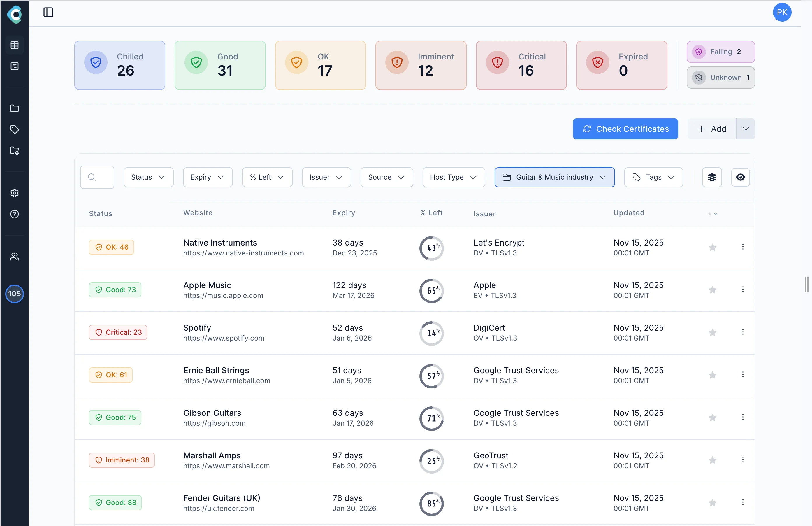Select the reports/list icon in sidebar
Viewport: 812px width, 526px height.
tap(14, 66)
